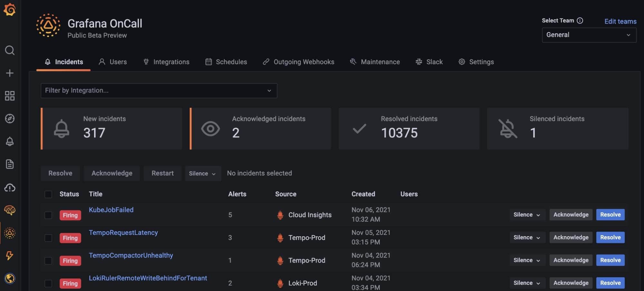Open the lightning bolt sidebar icon
The image size is (644, 291).
point(10,256)
